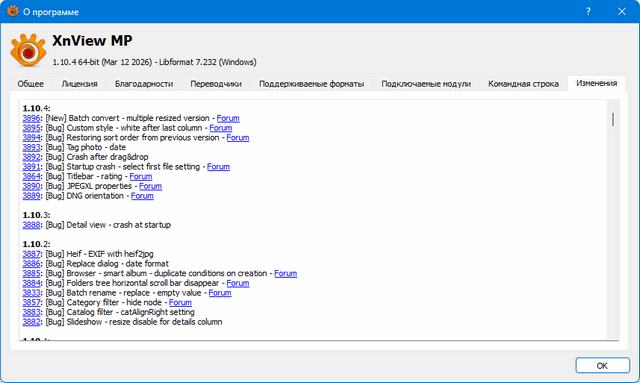
Task: Open Forum link for JPEGXL properties
Action: (x=150, y=186)
